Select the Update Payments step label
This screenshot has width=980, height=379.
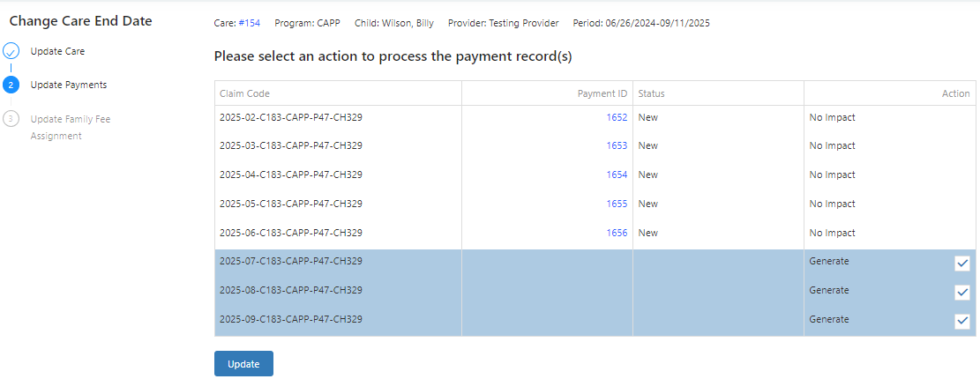[x=69, y=85]
